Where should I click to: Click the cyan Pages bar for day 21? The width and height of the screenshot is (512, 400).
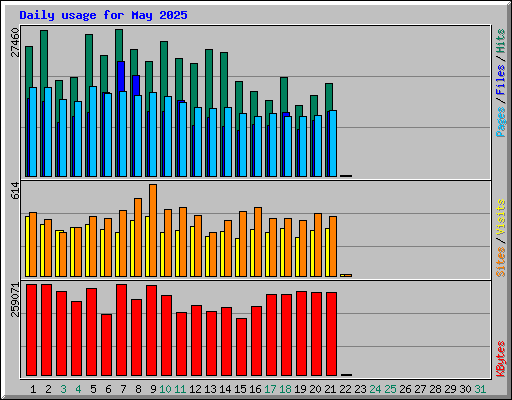pyautogui.click(x=333, y=143)
